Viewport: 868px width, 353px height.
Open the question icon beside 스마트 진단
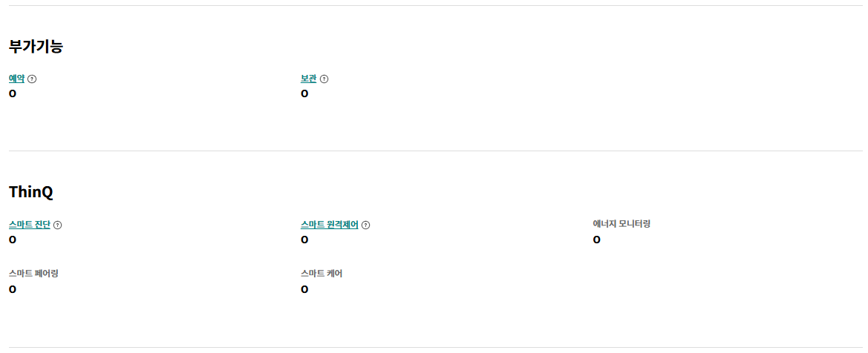(58, 225)
